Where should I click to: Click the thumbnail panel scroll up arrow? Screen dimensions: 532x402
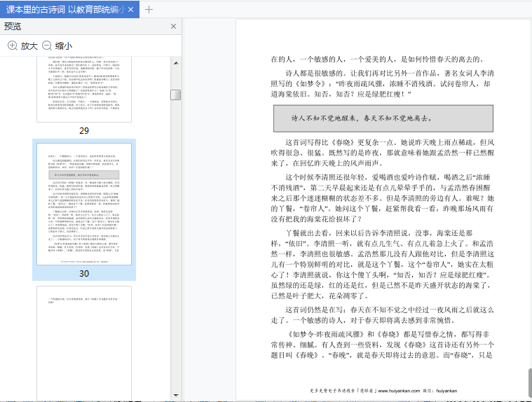pyautogui.click(x=176, y=63)
